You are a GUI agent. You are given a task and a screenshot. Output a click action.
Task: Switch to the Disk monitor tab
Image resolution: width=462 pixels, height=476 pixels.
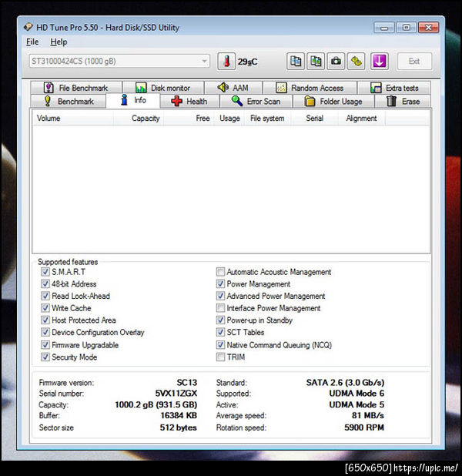tap(162, 88)
